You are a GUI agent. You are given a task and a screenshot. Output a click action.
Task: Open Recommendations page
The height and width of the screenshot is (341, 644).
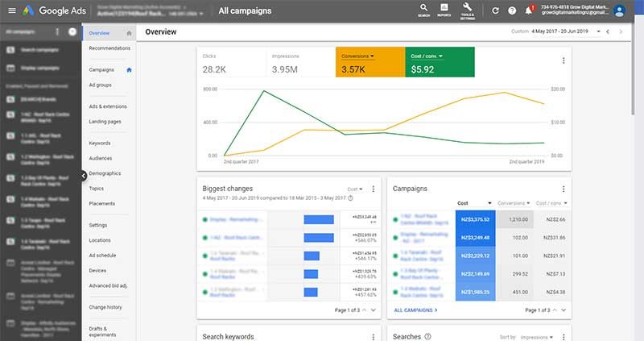[109, 48]
